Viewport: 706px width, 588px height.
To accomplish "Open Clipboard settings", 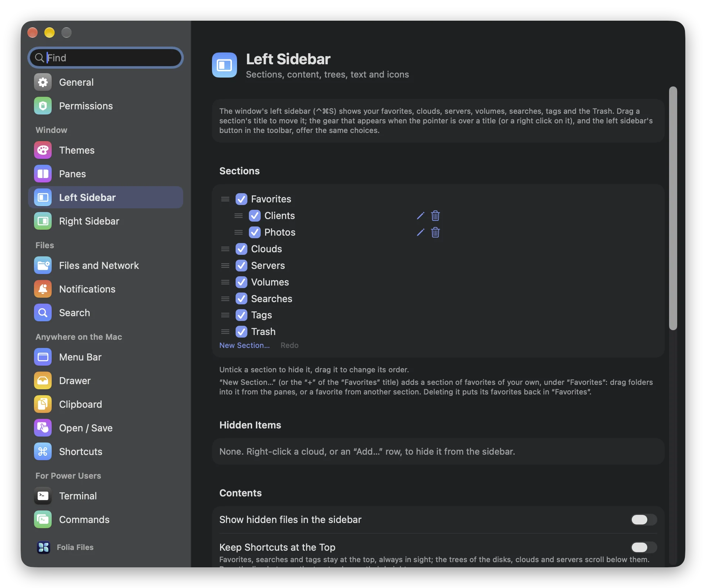I will tap(105, 404).
